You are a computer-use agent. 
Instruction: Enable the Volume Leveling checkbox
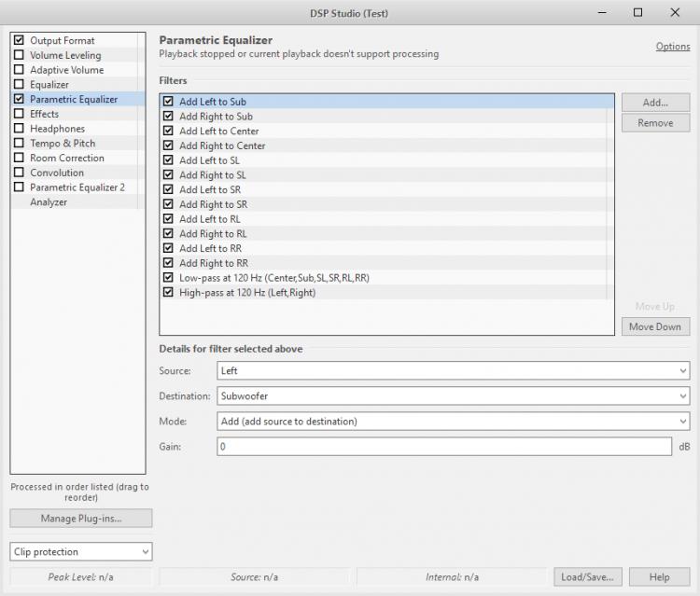pos(19,55)
